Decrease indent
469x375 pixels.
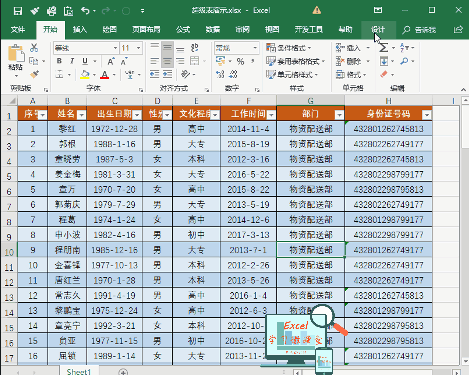pyautogui.click(x=154, y=74)
